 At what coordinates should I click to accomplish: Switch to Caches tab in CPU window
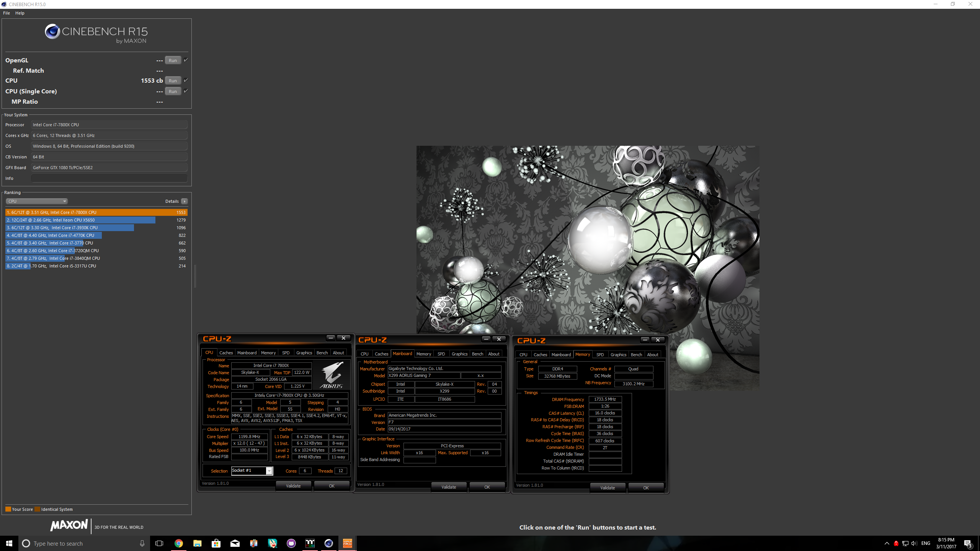(x=226, y=353)
